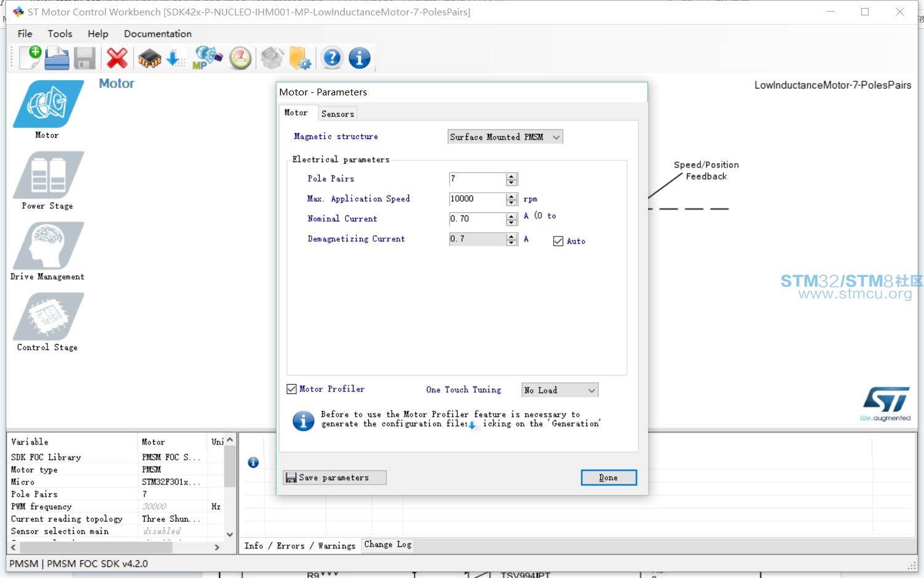Click the 'STM32F301x...' Micro value
The height and width of the screenshot is (578, 924).
(171, 482)
